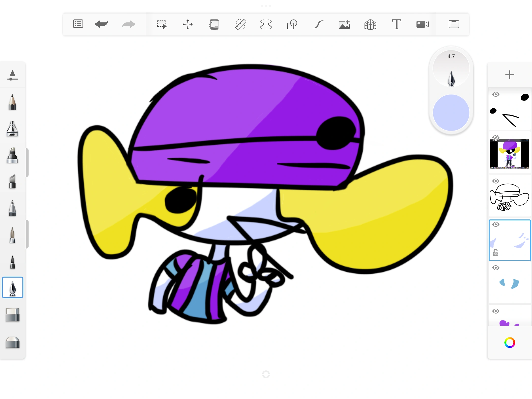Enable the symmetry tool

266,24
